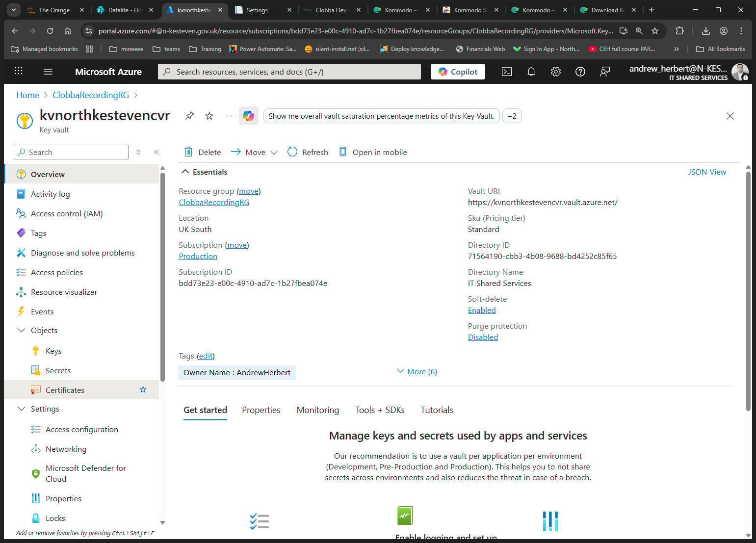Open the notifications bell
Screen dimensions: 756x543
(531, 72)
